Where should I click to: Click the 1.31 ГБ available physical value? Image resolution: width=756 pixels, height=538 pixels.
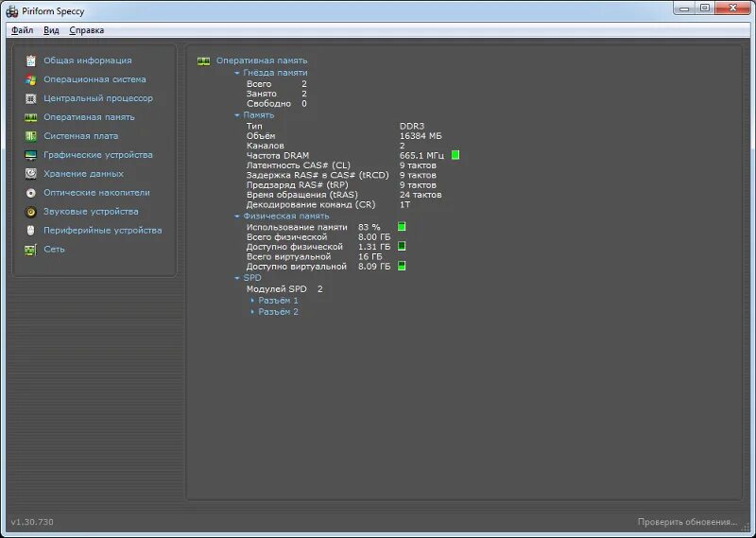[374, 247]
